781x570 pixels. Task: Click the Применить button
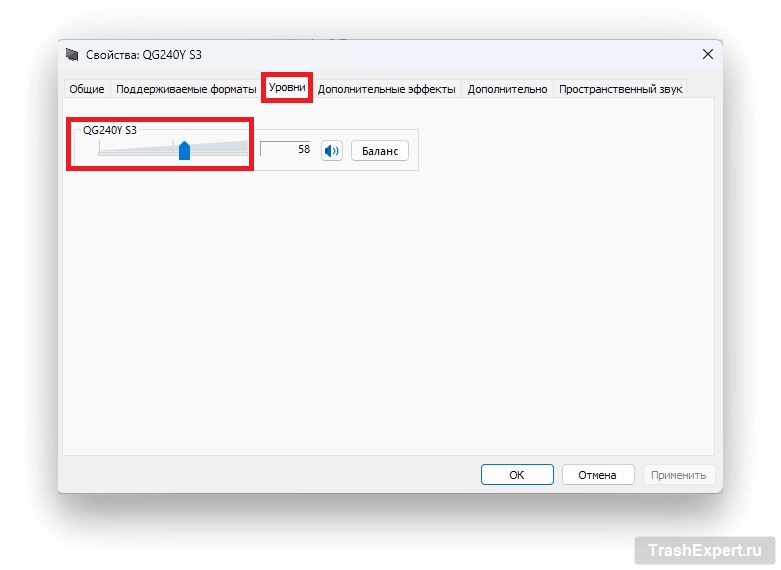(678, 475)
